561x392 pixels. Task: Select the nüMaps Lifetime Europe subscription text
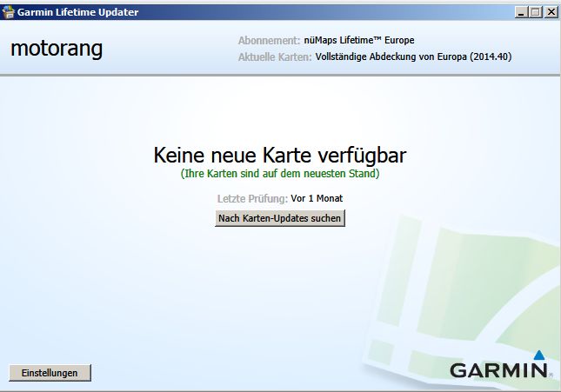click(359, 41)
